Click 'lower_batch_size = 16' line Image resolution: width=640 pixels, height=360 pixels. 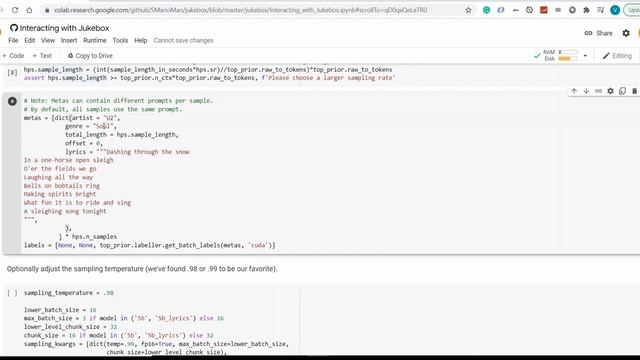point(60,310)
